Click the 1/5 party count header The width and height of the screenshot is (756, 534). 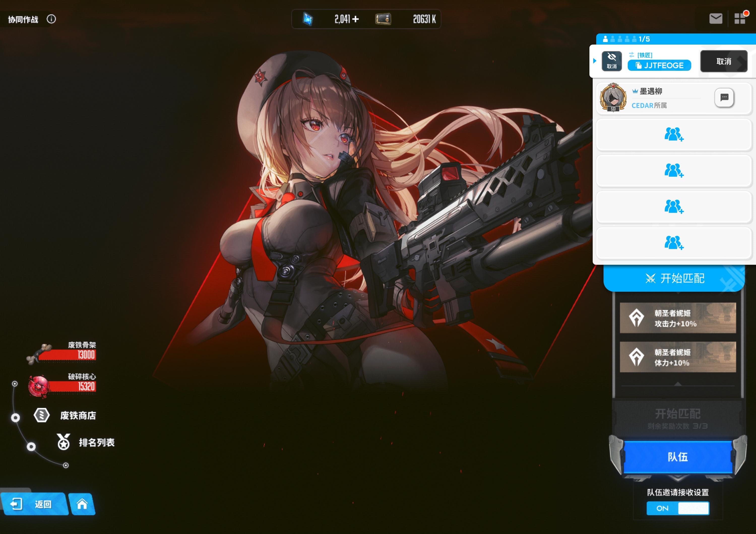click(x=644, y=39)
